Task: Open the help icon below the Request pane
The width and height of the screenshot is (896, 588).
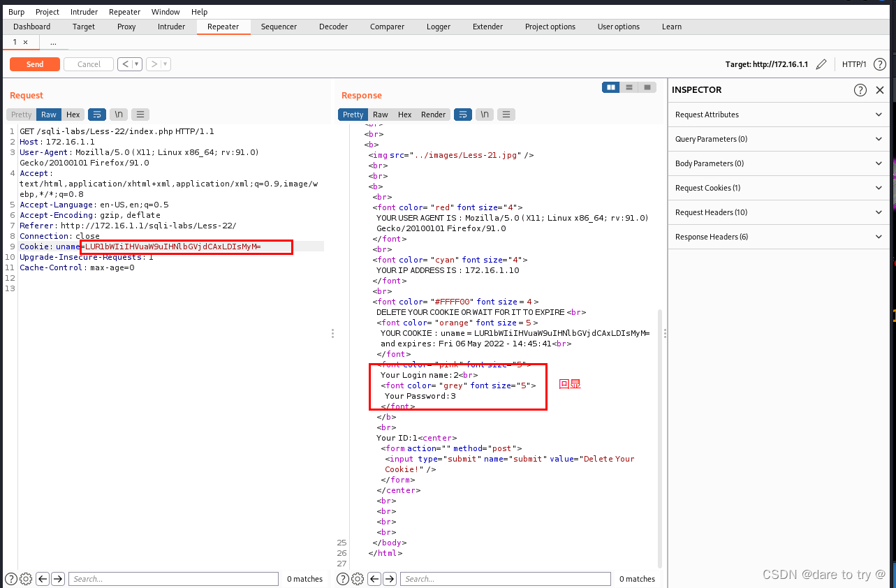Action: click(x=10, y=579)
